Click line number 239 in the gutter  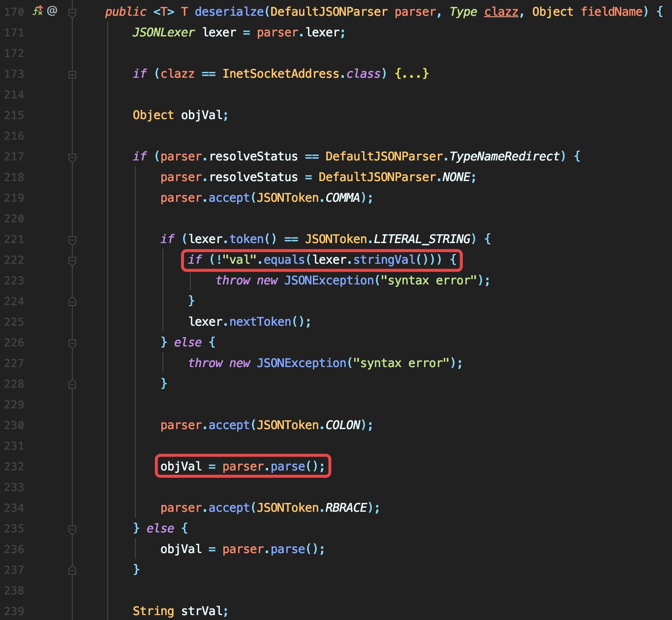(x=14, y=611)
